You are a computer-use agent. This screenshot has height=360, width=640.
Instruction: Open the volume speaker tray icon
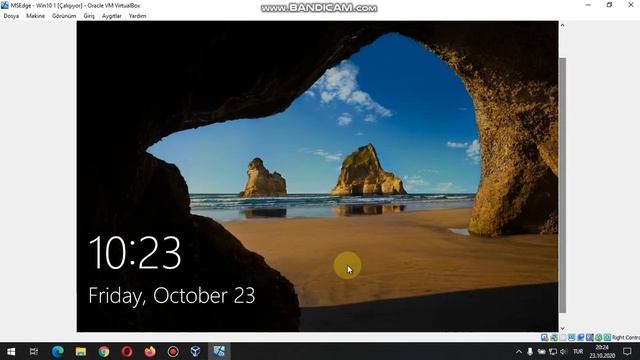pyautogui.click(x=564, y=351)
